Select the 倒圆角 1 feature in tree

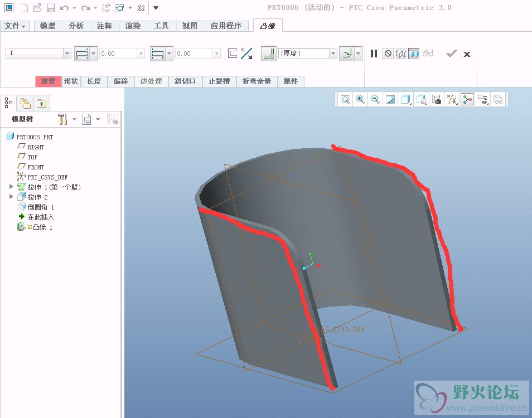40,207
